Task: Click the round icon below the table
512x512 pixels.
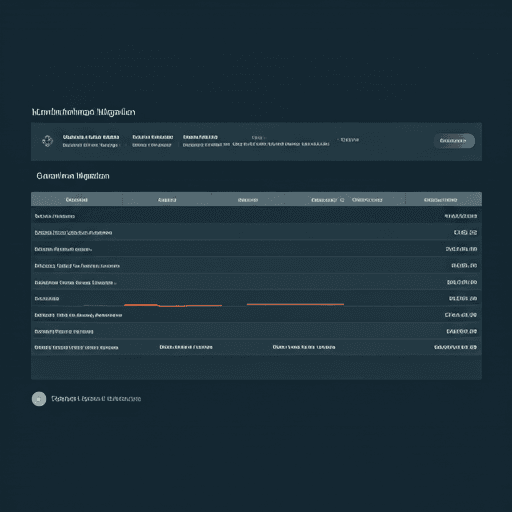Action: [x=39, y=399]
